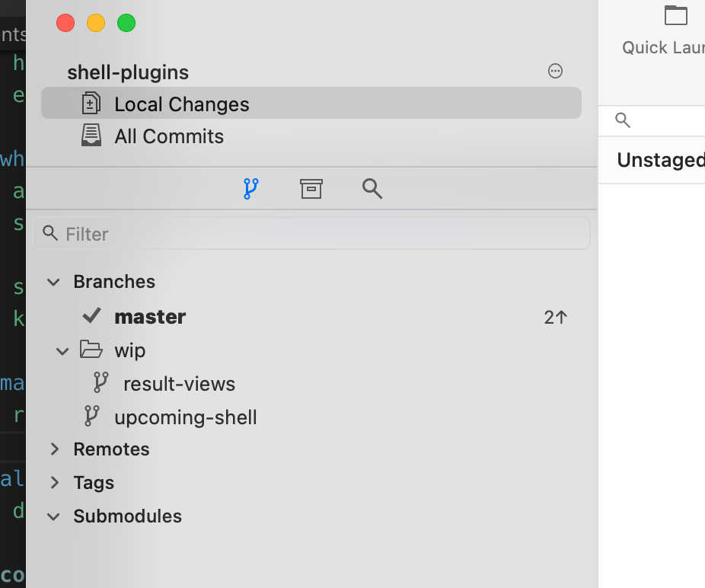Viewport: 705px width, 588px height.
Task: Click the All Commits list icon
Action: pos(91,136)
